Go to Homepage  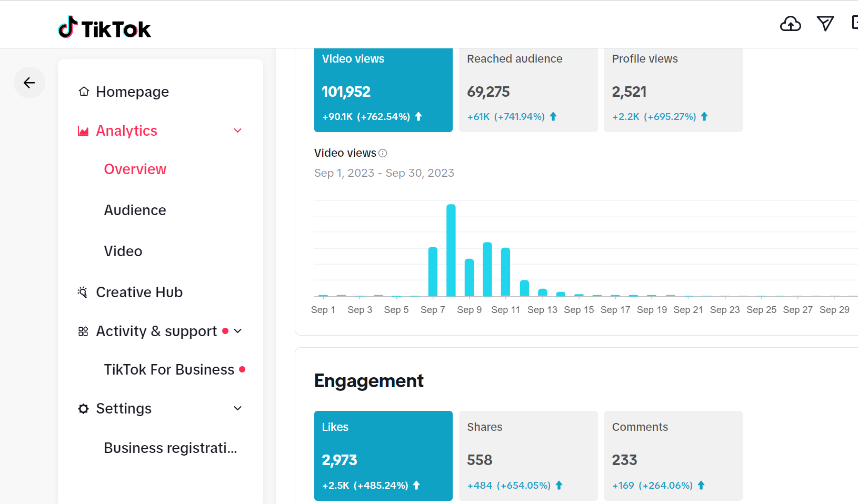pos(132,92)
